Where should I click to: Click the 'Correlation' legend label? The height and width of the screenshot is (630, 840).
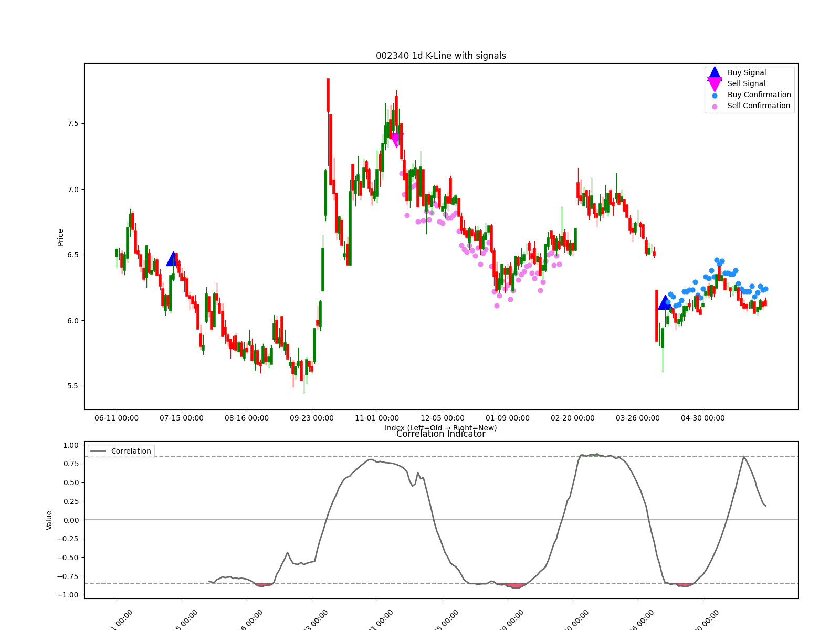coord(131,451)
